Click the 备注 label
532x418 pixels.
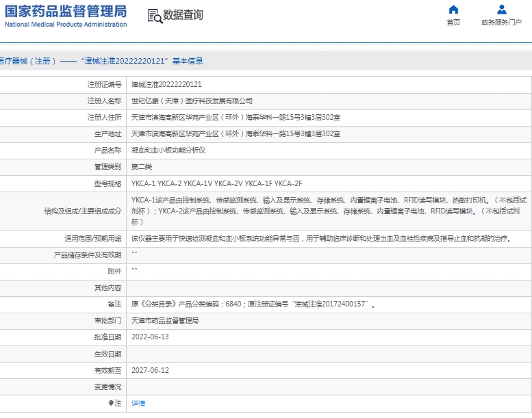[x=114, y=304]
